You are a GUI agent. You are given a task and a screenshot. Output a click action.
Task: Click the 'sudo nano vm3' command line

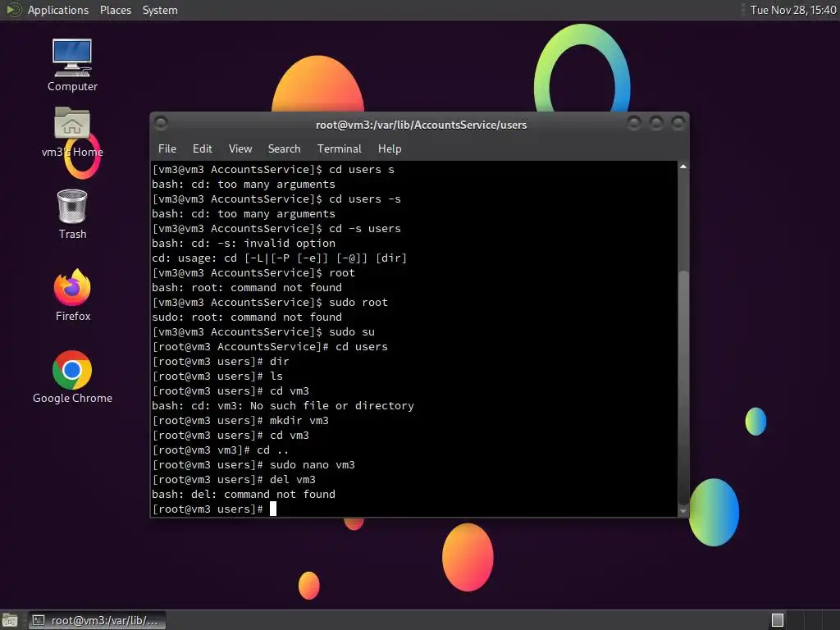(x=253, y=465)
